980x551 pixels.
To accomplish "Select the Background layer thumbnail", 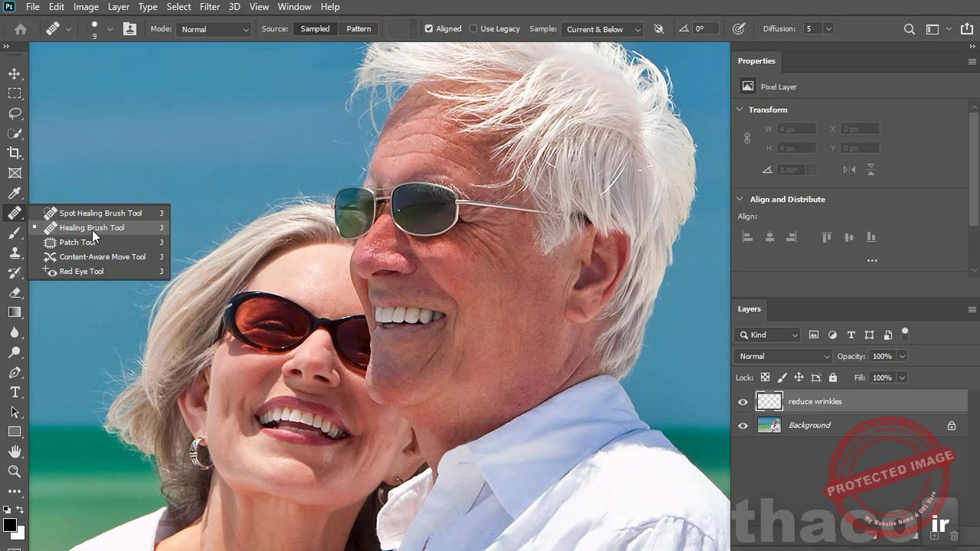I will [x=769, y=425].
